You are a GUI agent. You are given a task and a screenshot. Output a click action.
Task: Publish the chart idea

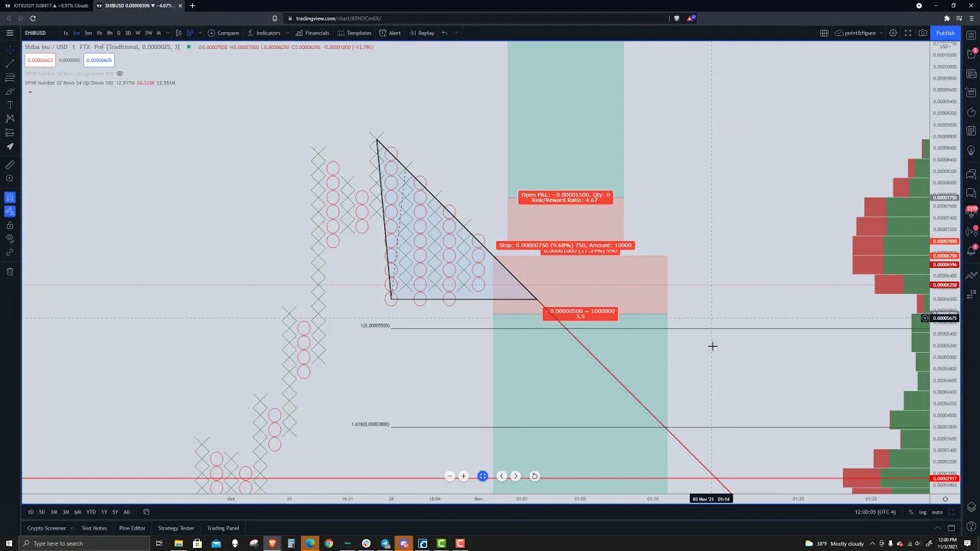946,33
